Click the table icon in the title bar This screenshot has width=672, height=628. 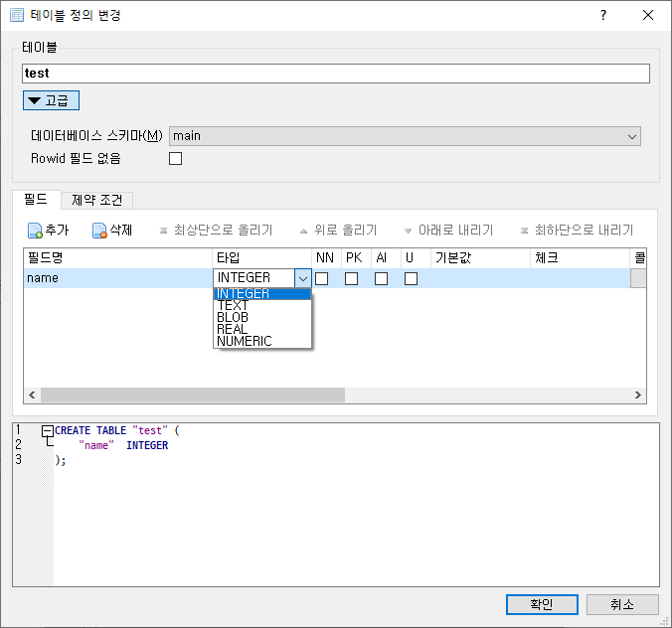(x=17, y=16)
